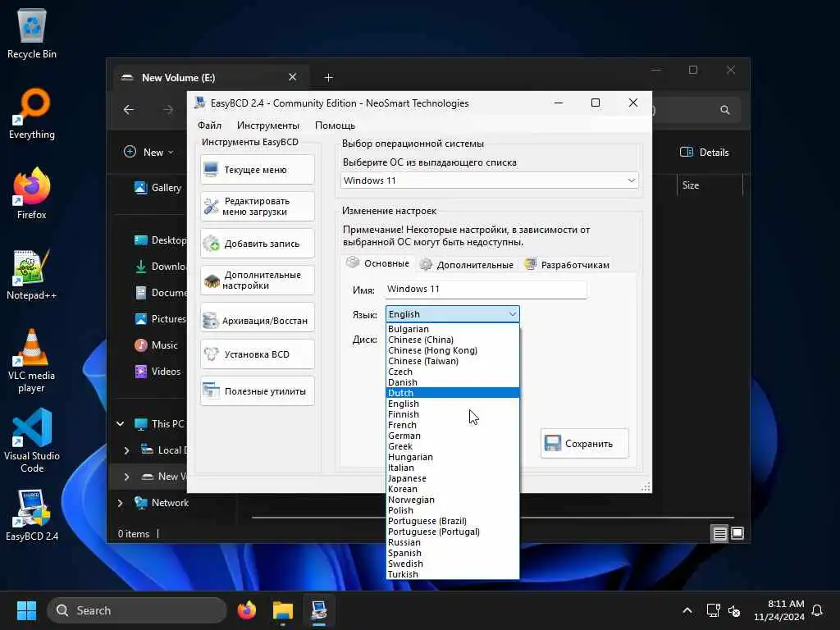Open the Текущее меню view

[257, 170]
